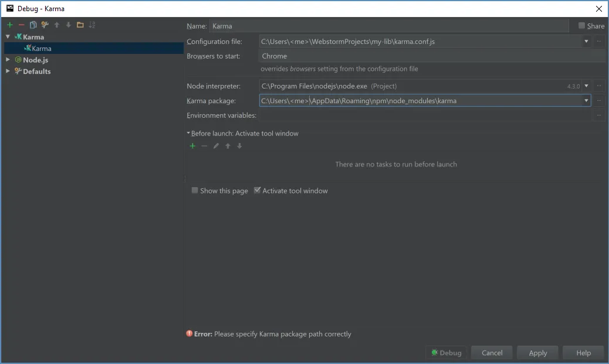
Task: Collapse the Karma tree group
Action: point(8,36)
